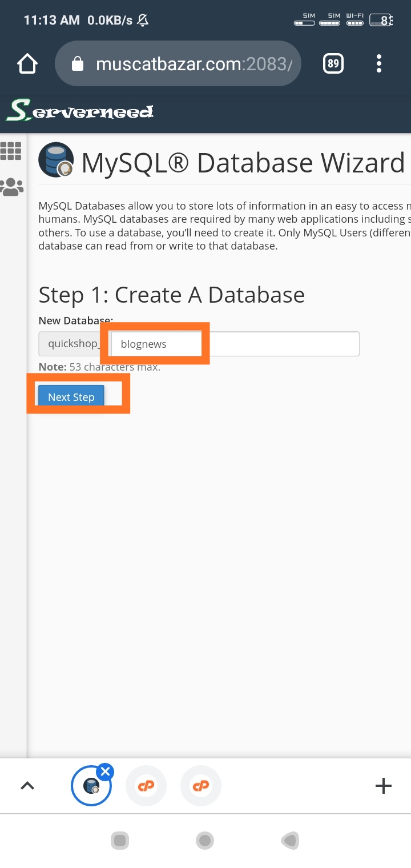The width and height of the screenshot is (411, 868).
Task: Open the browser three-dot menu
Action: [x=378, y=63]
